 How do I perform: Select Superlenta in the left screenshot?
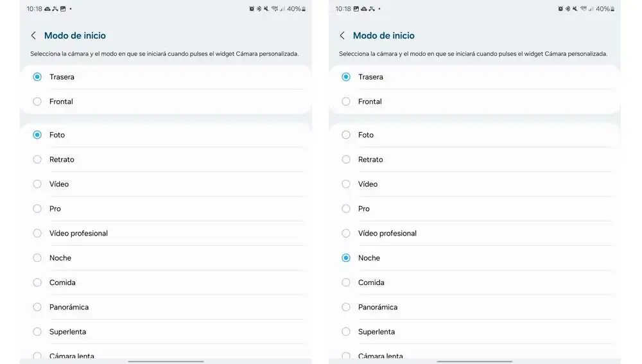click(166, 332)
